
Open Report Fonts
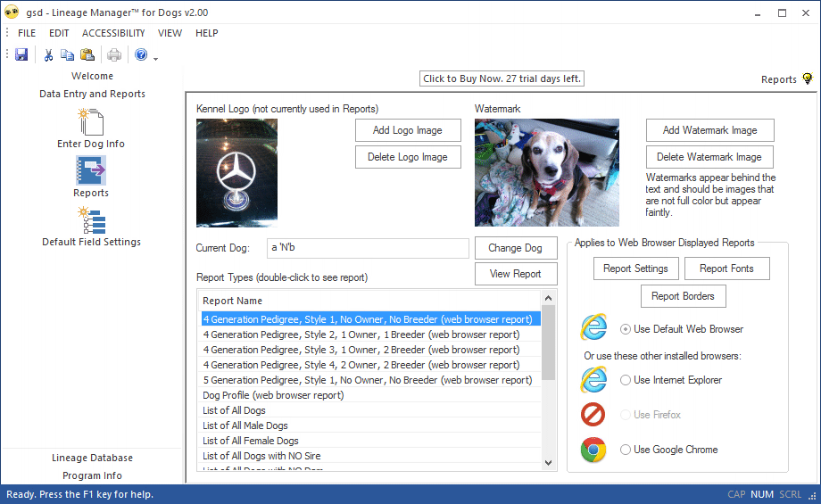[726, 269]
